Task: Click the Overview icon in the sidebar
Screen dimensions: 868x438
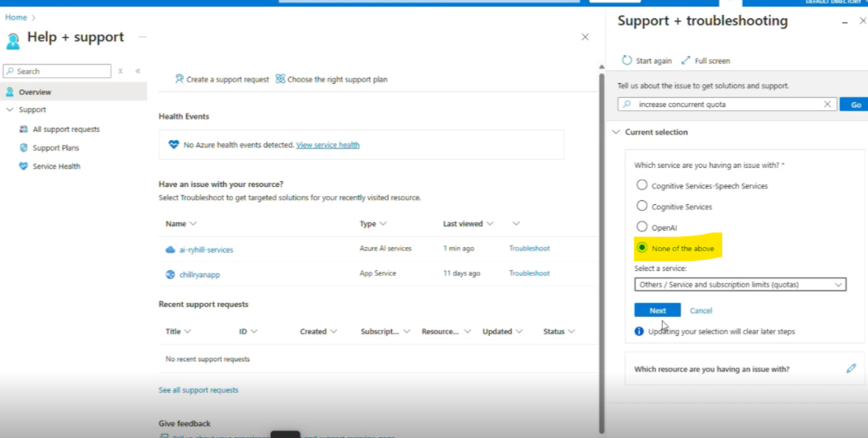Action: (x=9, y=92)
